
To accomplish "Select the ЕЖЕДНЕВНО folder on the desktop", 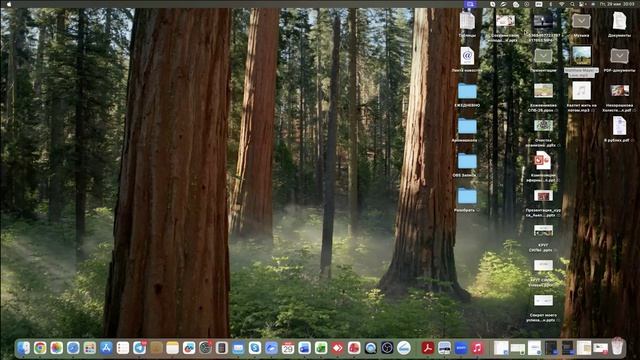I will coord(467,91).
